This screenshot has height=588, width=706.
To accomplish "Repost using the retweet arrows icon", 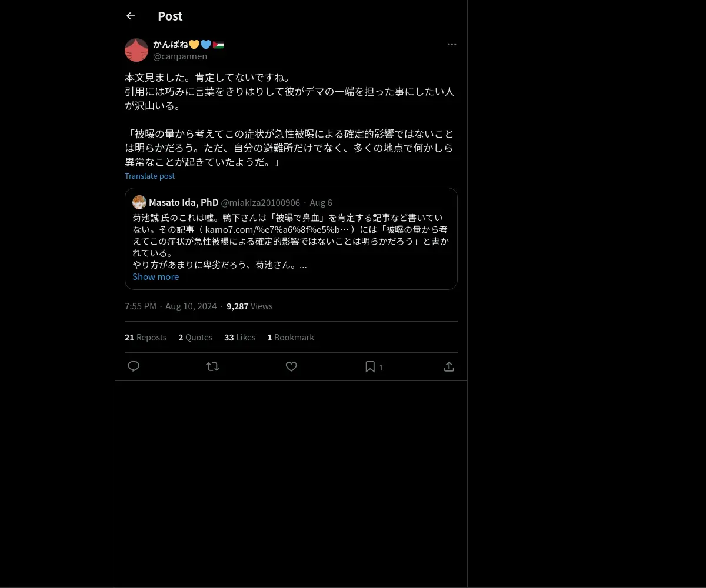I will (x=212, y=366).
